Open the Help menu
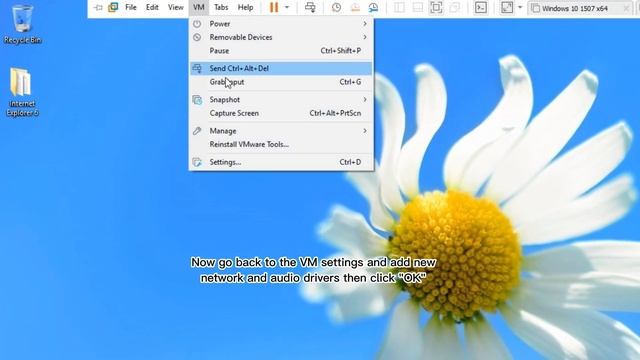Image resolution: width=640 pixels, height=360 pixels. pos(245,7)
